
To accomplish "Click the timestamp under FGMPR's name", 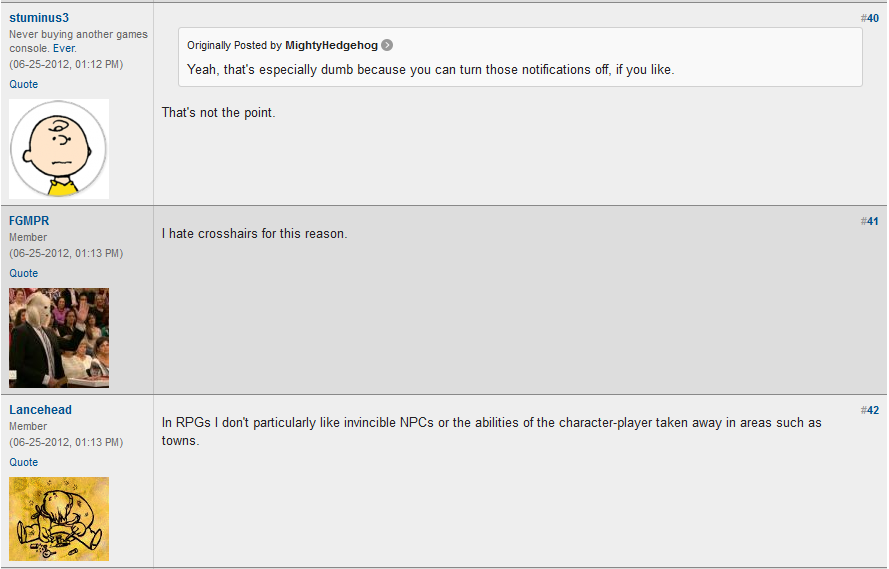I will pos(66,253).
